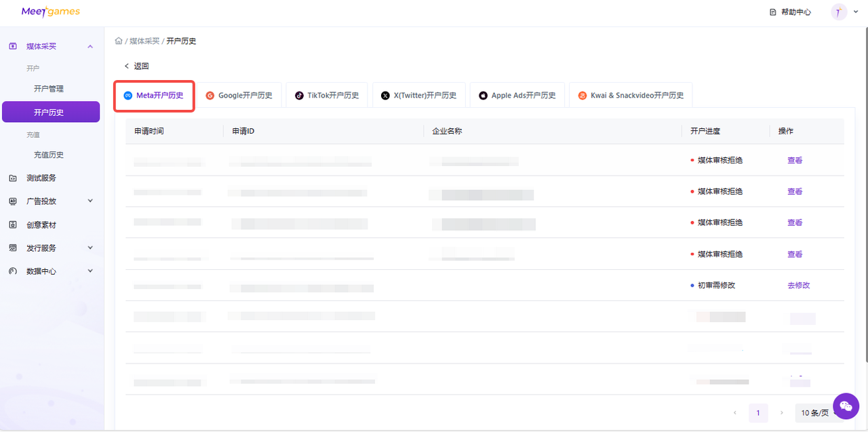The image size is (868, 432).
Task: Click the Meta logo icon in the tab
Action: click(127, 96)
